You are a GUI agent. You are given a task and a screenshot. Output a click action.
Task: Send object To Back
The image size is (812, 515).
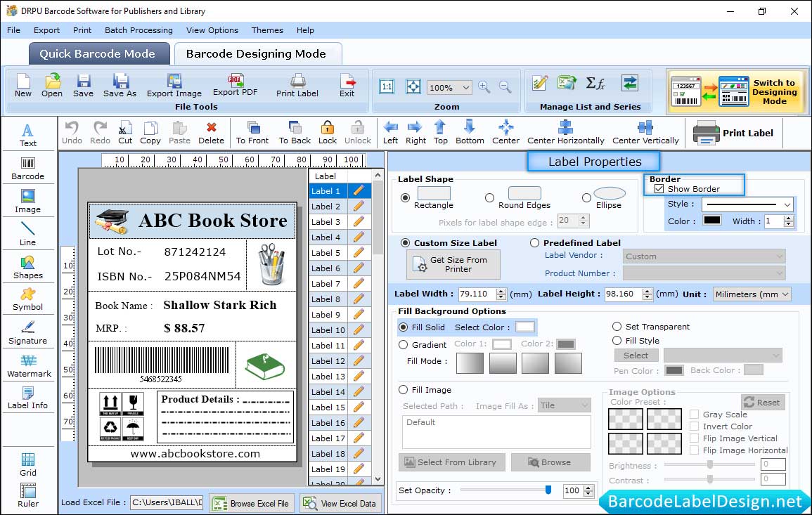click(295, 133)
